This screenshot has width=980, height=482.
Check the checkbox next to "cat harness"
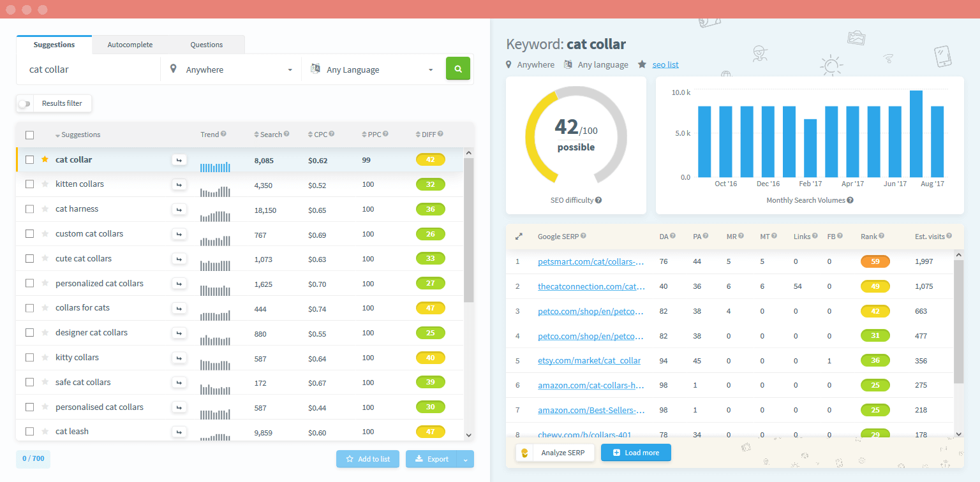[29, 209]
